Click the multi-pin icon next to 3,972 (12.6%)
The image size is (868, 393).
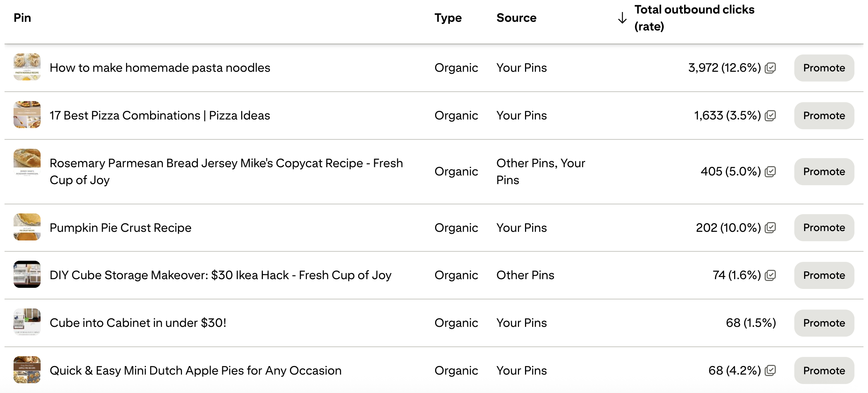click(770, 68)
